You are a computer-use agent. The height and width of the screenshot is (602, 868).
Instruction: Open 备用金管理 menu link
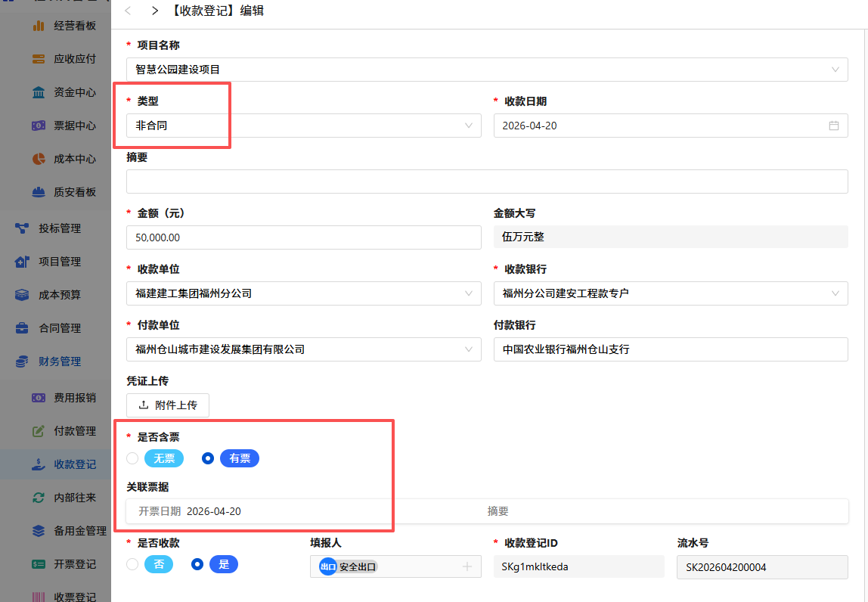pos(80,531)
